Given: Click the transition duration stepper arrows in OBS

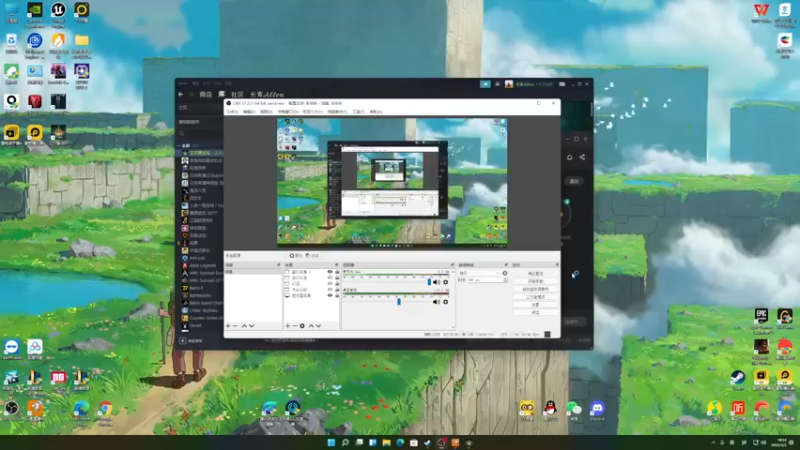Looking at the screenshot, I should 505,280.
